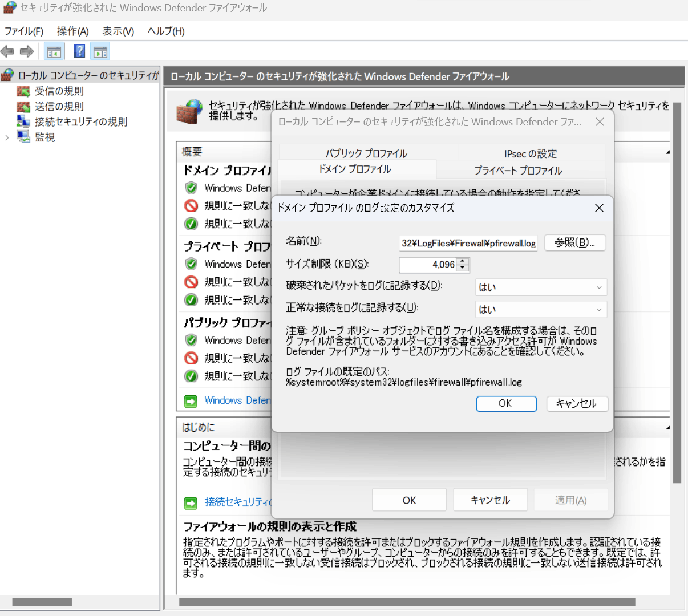Viewport: 688px width, 616px height.
Task: Click the large firewall globe icon in overview
Action: [189, 111]
